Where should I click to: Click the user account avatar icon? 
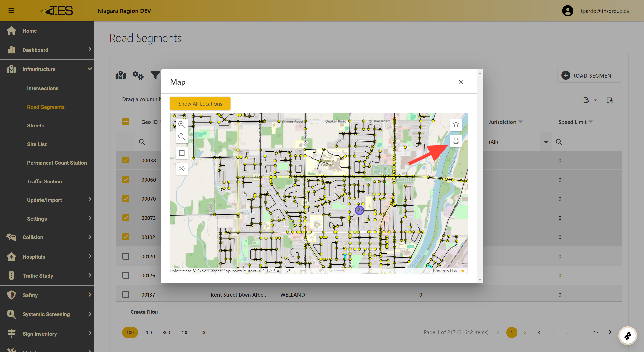click(567, 11)
